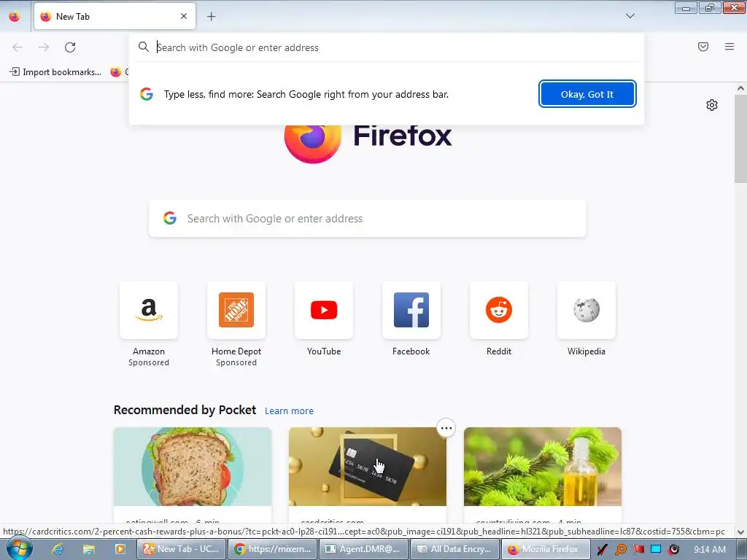The height and width of the screenshot is (560, 747).
Task: Open the card menu three-dots button
Action: (x=446, y=428)
